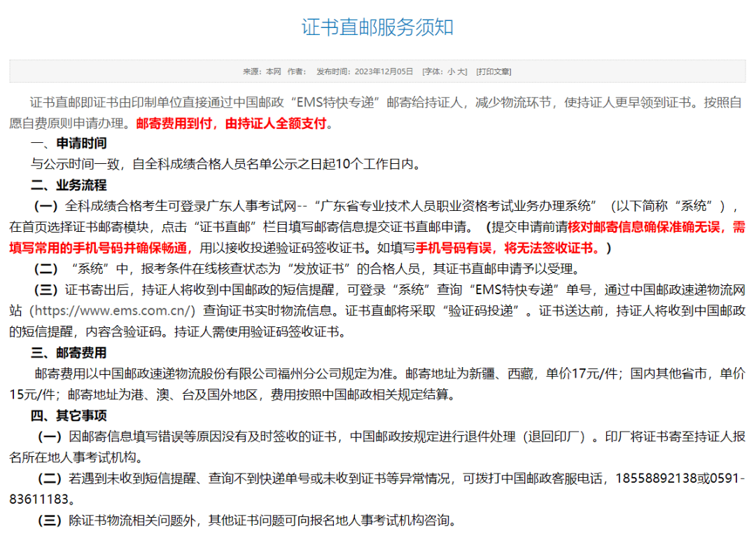The image size is (756, 545).
Task: Click heading 一、申请时间
Action: [x=69, y=143]
